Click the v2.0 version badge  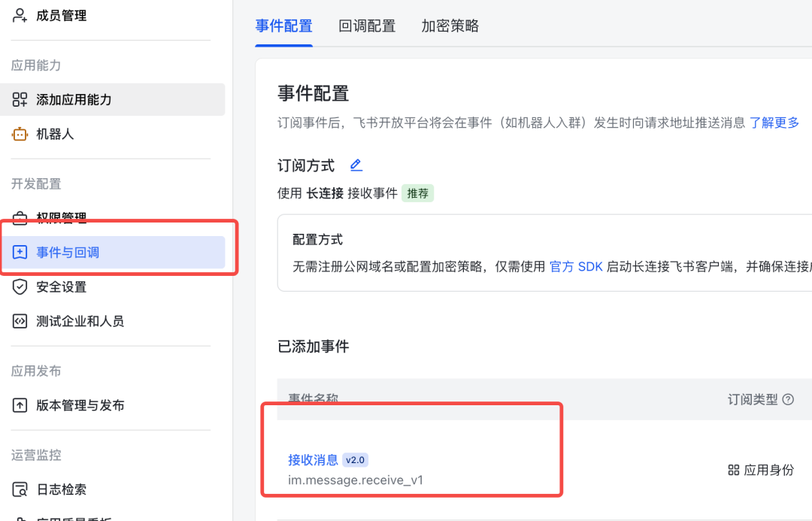pos(356,459)
